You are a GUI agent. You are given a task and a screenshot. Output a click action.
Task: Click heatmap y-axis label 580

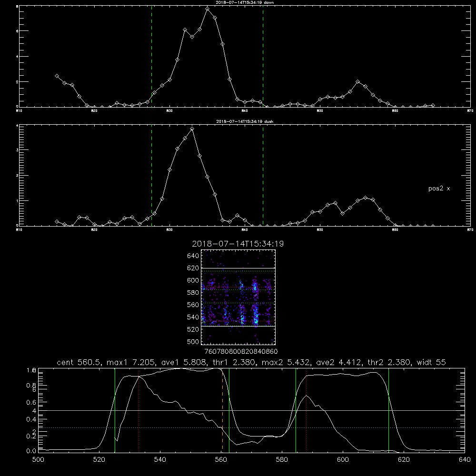(193, 293)
